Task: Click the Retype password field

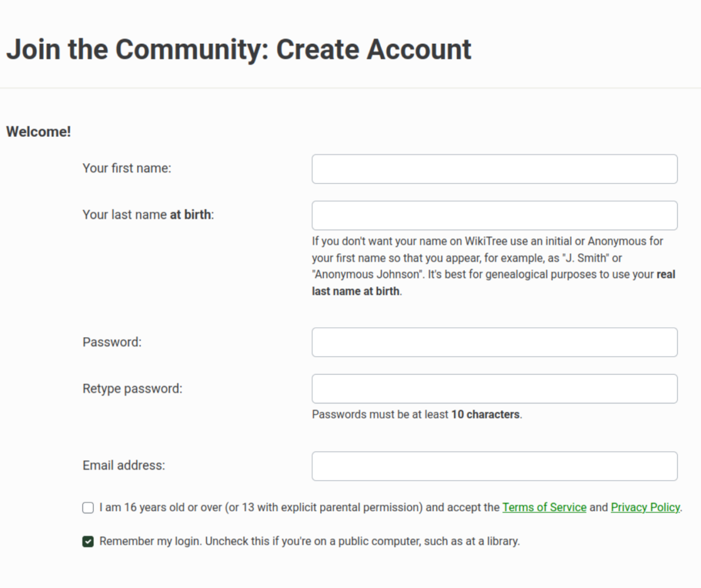Action: pyautogui.click(x=495, y=389)
